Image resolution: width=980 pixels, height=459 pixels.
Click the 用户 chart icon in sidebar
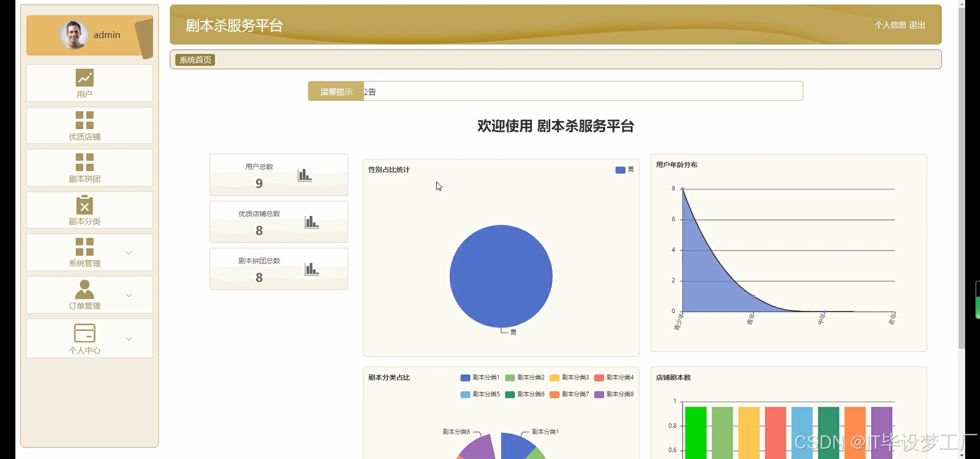click(x=85, y=78)
